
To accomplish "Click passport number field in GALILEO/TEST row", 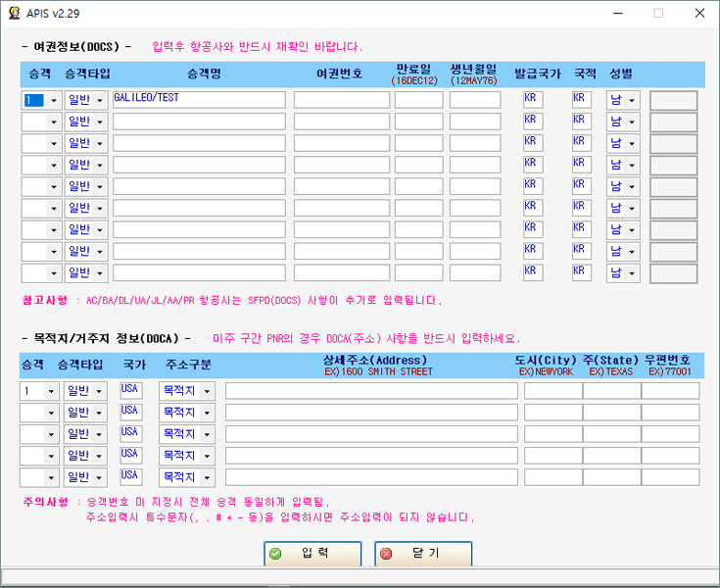I will tap(342, 100).
